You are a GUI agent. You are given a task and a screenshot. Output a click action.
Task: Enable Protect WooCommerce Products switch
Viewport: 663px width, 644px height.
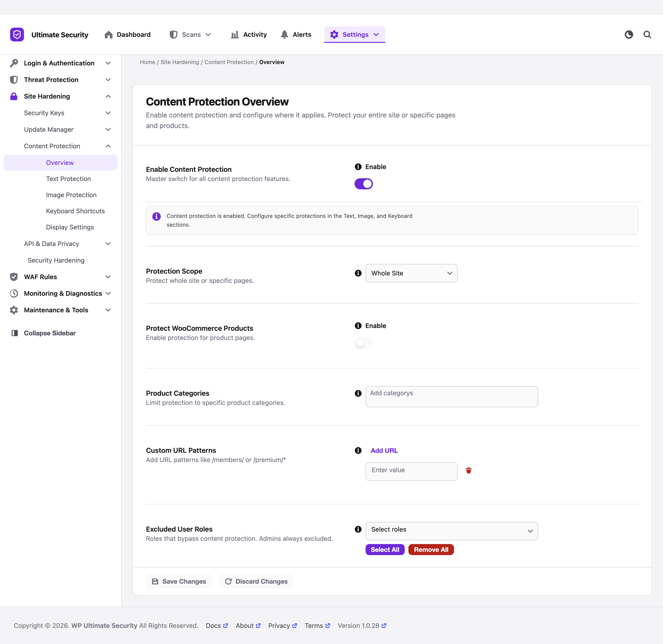coord(364,343)
